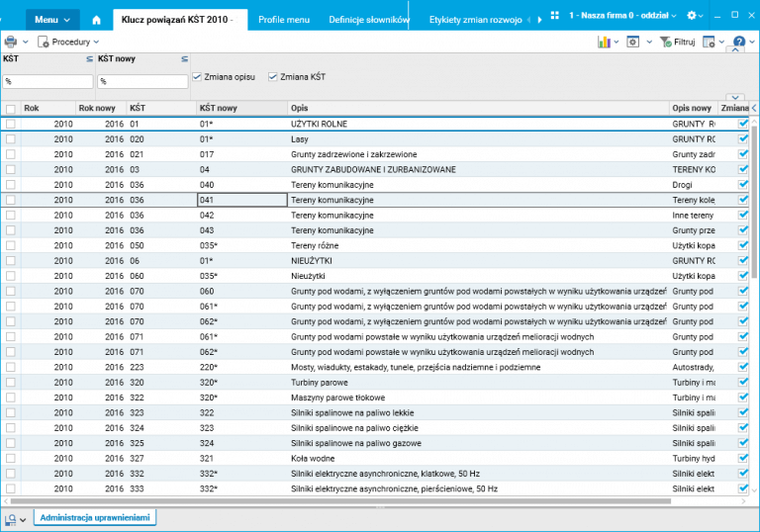Click the table settings icon right of Filtruj
This screenshot has height=532, width=760.
click(708, 43)
